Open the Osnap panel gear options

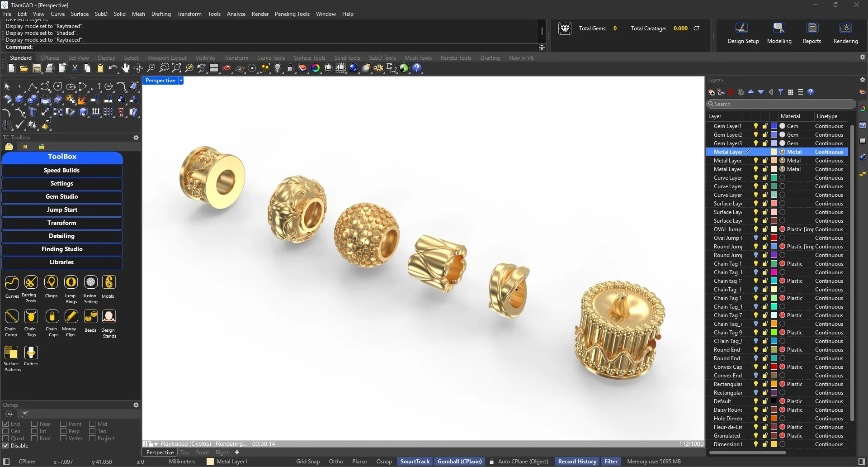(136, 405)
